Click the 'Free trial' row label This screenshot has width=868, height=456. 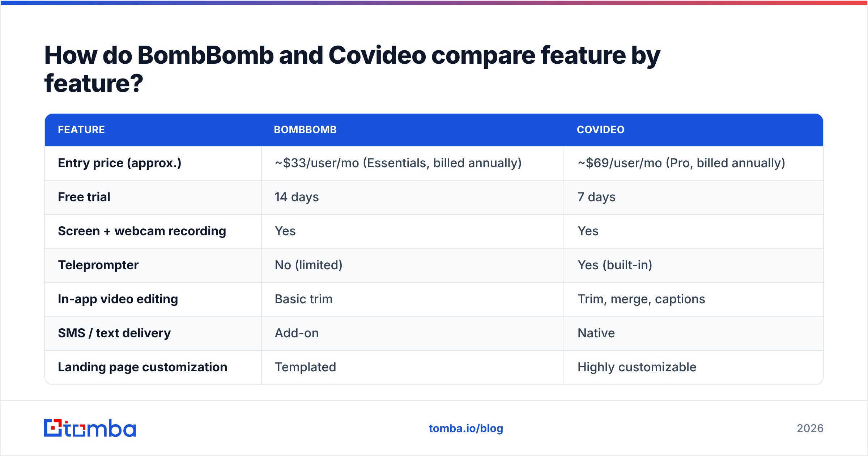[84, 197]
